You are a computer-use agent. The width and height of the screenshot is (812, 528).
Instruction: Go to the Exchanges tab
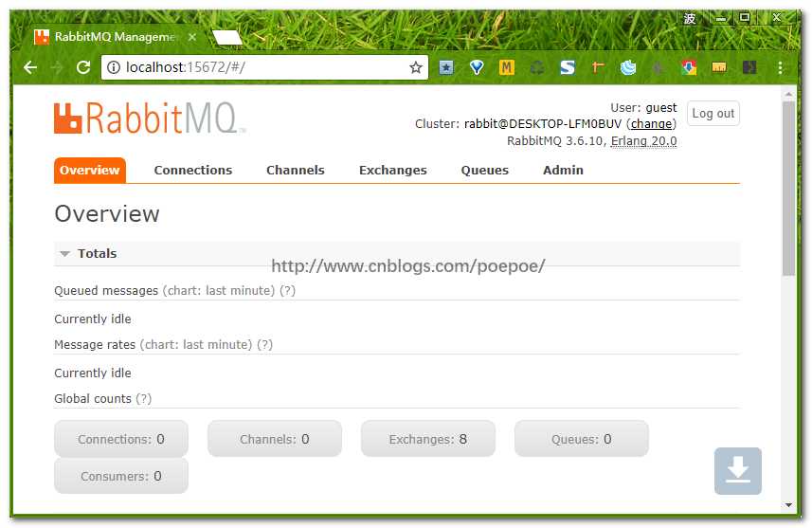pos(392,170)
